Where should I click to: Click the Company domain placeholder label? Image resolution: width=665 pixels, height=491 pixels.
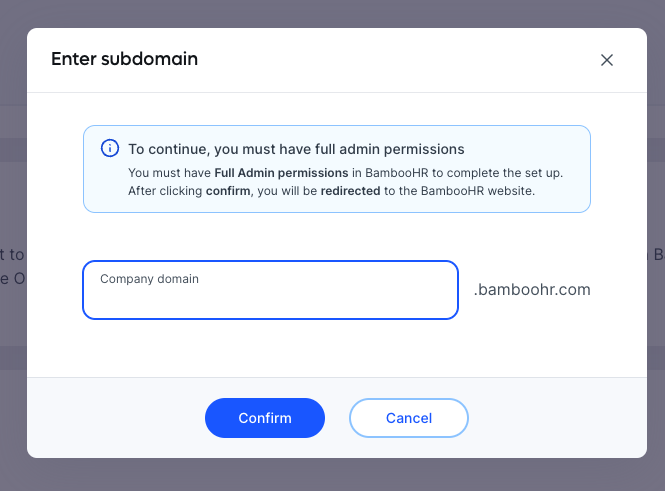click(149, 279)
